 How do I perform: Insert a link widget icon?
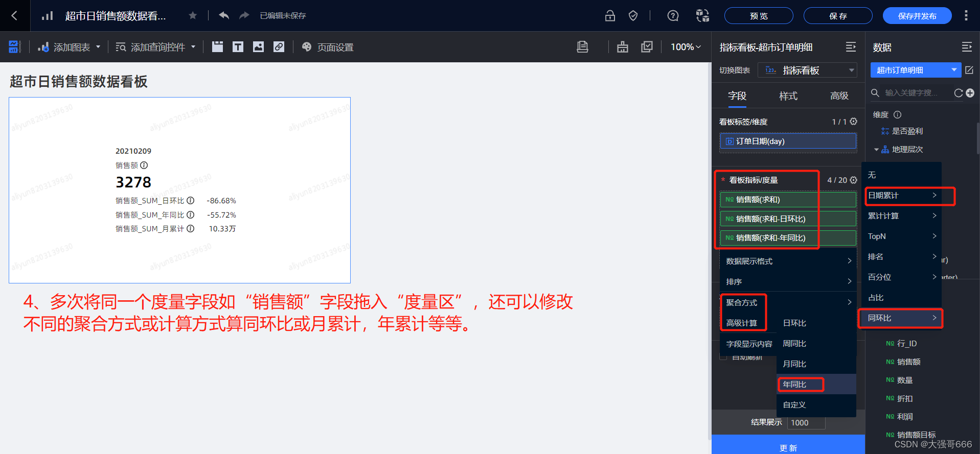tap(279, 47)
